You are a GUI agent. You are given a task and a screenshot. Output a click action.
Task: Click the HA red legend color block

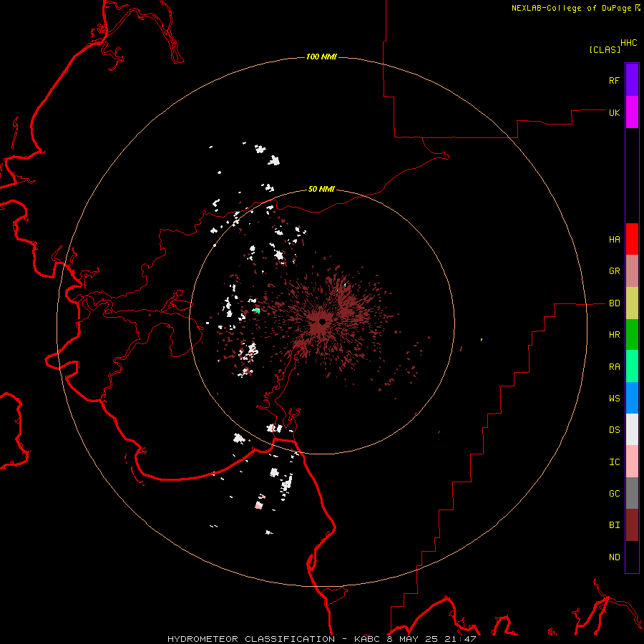click(x=632, y=239)
